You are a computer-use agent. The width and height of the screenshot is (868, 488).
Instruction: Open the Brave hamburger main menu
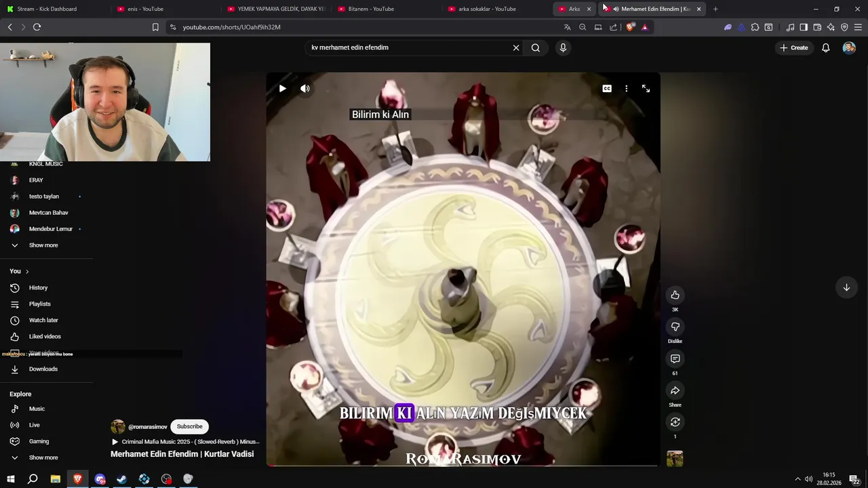click(858, 27)
